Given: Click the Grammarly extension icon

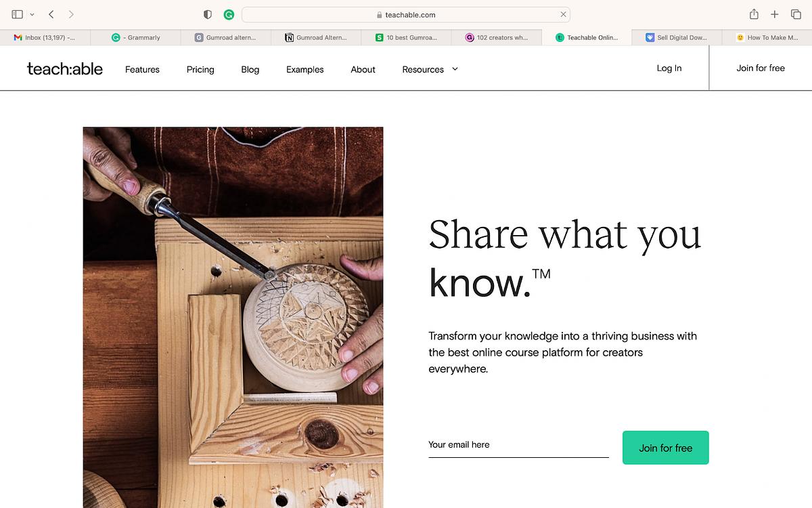Looking at the screenshot, I should [229, 14].
